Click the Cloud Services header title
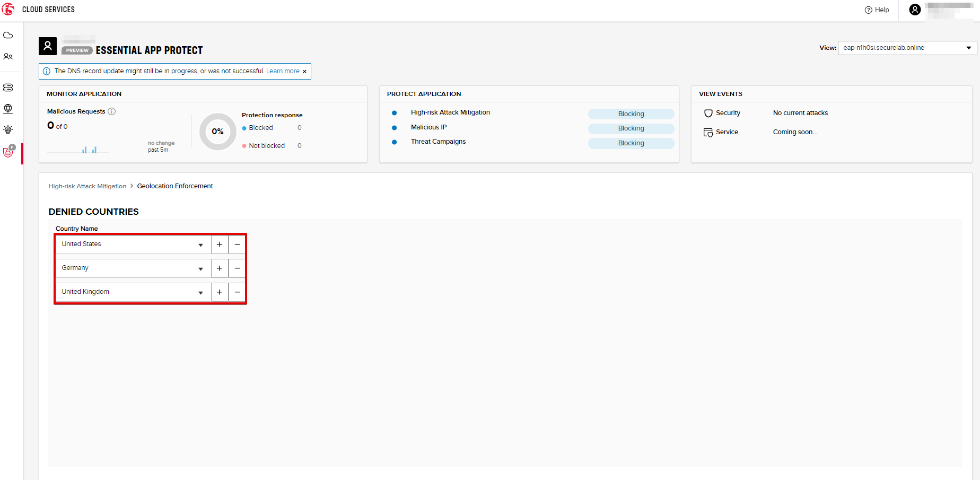 pos(48,10)
